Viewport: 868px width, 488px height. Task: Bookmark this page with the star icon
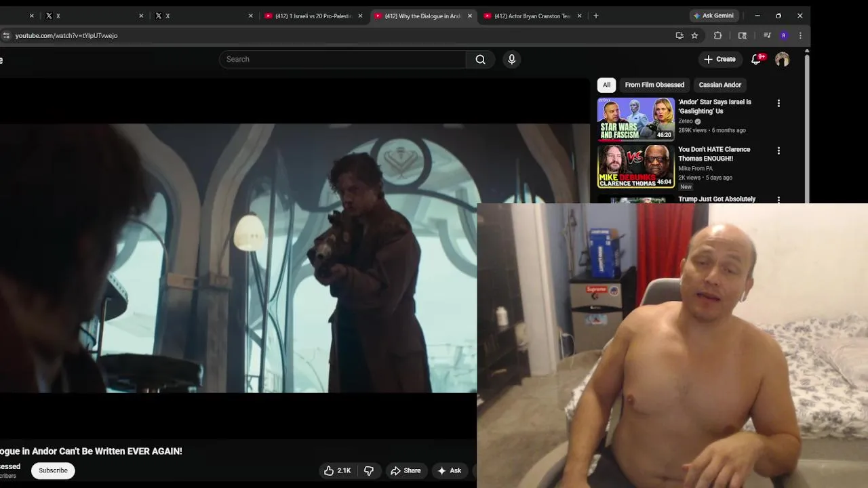(x=694, y=36)
